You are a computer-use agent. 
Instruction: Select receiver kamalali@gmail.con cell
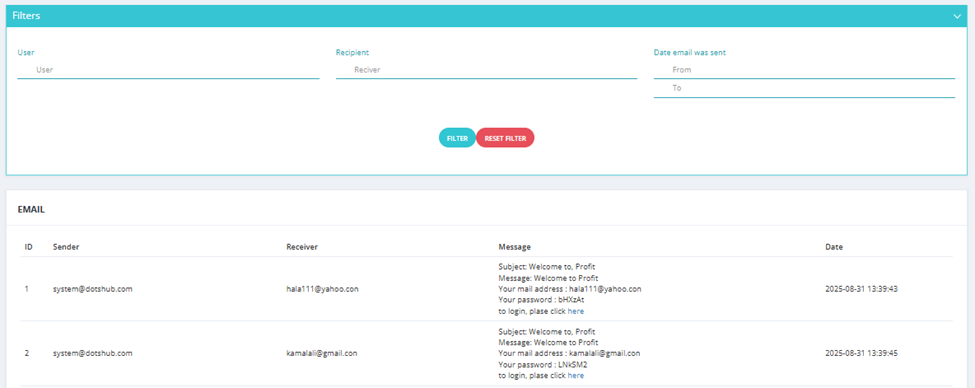click(321, 353)
